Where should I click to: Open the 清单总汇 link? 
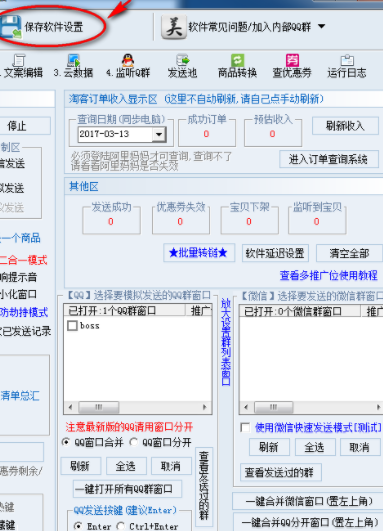point(20,396)
